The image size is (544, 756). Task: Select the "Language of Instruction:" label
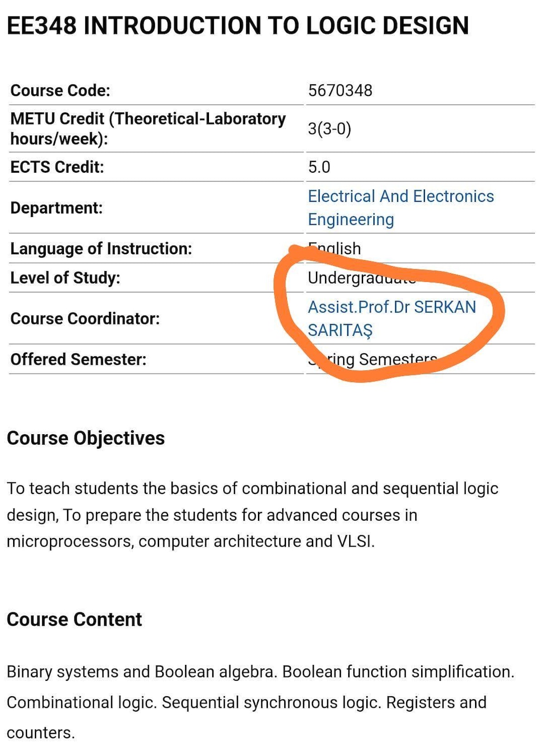pyautogui.click(x=101, y=248)
